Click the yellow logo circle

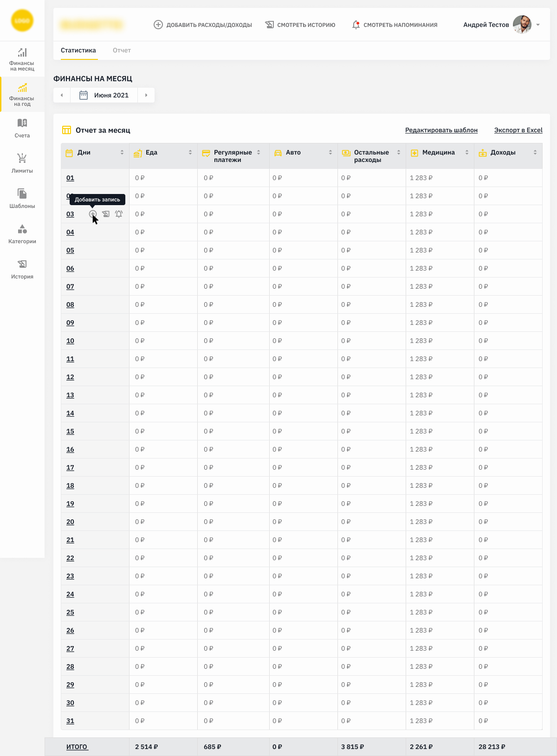click(22, 20)
